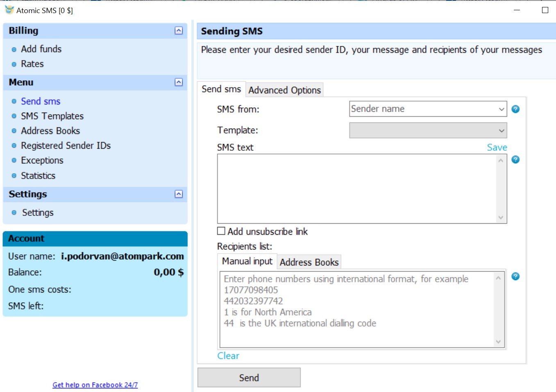
Task: Switch to the Advanced Options tab
Action: pyautogui.click(x=284, y=90)
